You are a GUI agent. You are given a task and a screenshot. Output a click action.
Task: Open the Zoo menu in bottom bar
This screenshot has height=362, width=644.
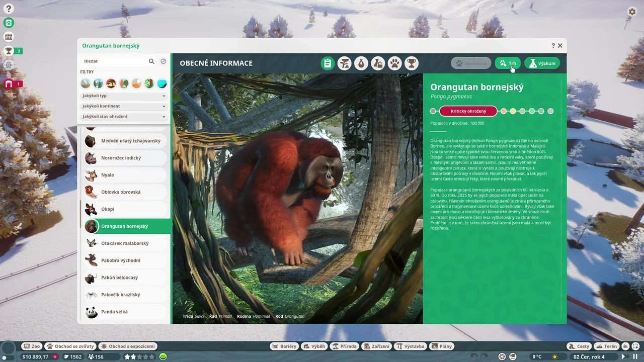tap(32, 346)
